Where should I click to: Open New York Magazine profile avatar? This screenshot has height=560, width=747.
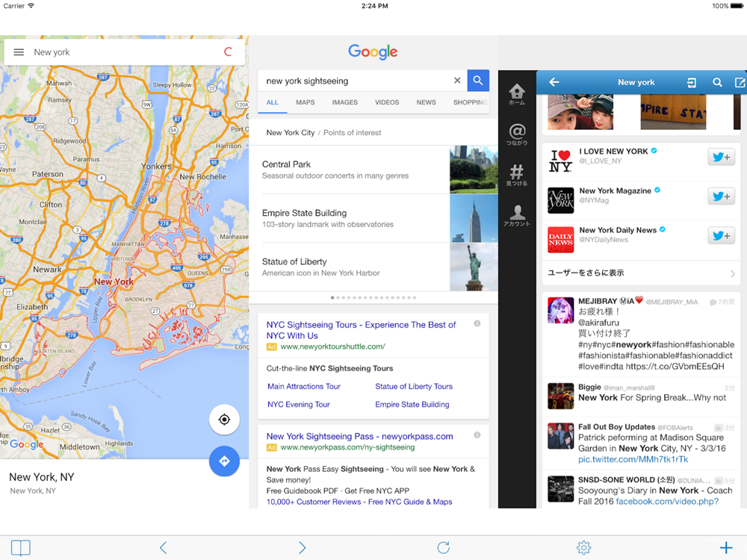pos(561,200)
